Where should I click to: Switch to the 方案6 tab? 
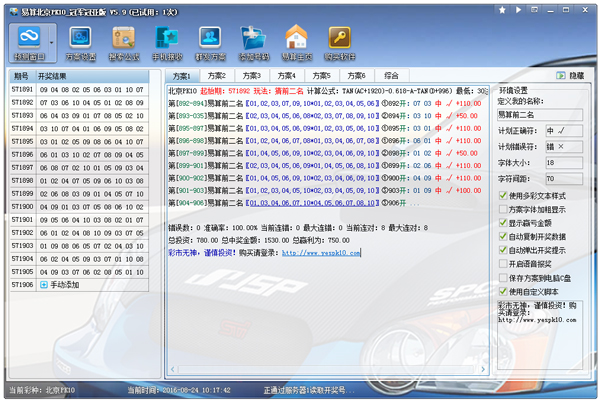coord(356,76)
